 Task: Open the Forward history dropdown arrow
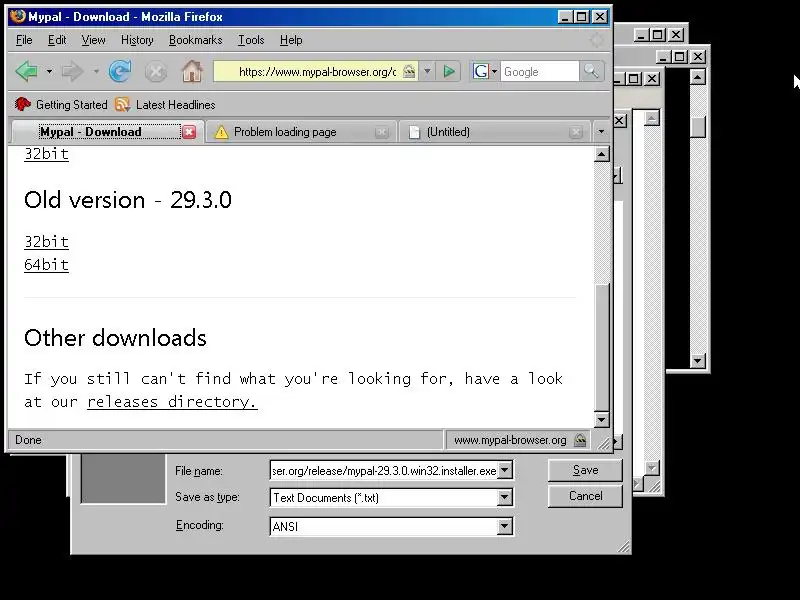click(x=96, y=71)
